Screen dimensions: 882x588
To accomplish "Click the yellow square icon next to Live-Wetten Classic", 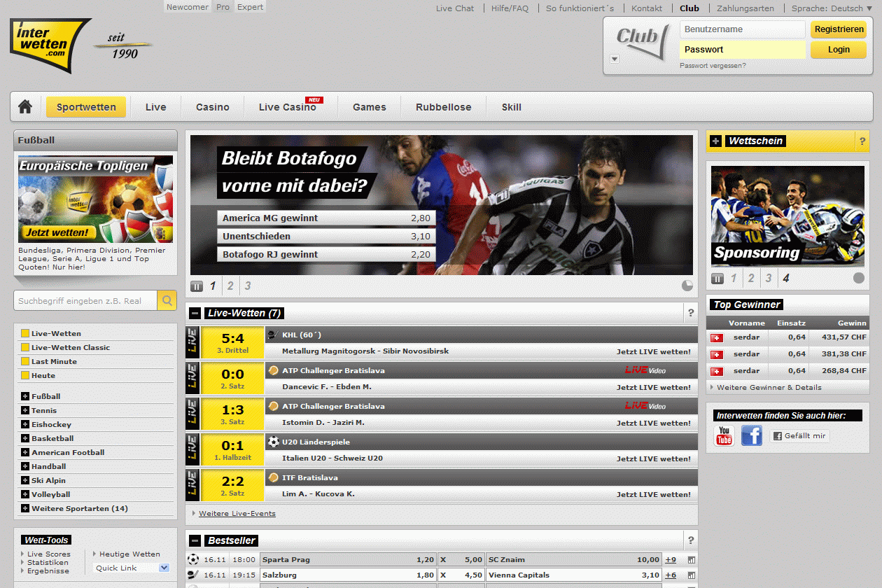I will coord(25,348).
